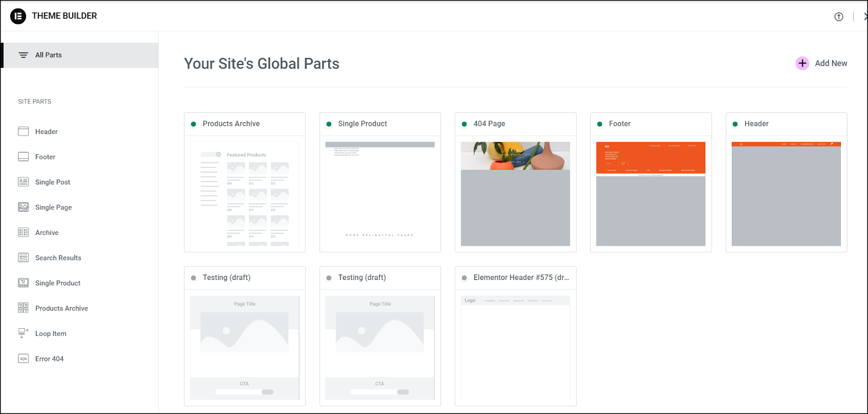
Task: Click the Error 404 icon
Action: pyautogui.click(x=23, y=359)
